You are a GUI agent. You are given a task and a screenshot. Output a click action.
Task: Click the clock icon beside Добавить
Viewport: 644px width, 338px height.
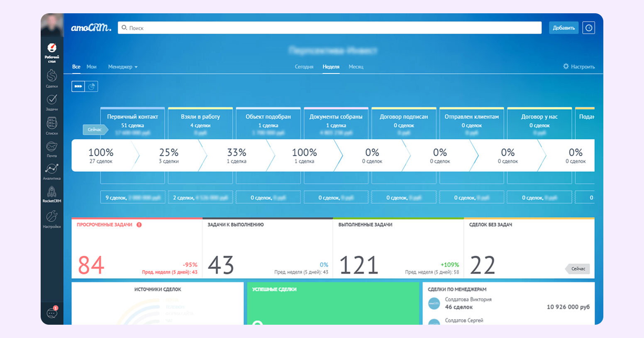588,28
